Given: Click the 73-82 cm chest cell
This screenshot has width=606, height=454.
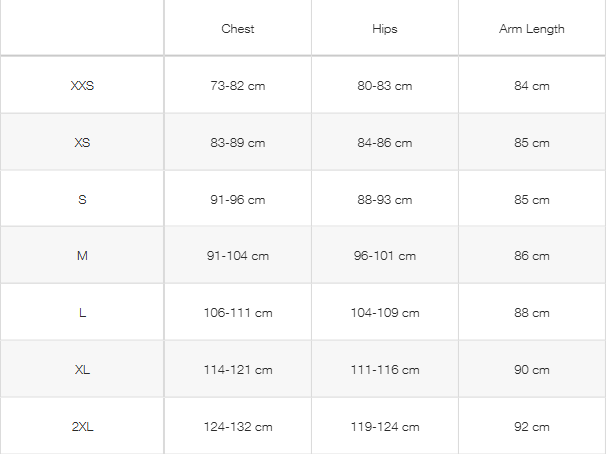Looking at the screenshot, I should pos(238,86).
